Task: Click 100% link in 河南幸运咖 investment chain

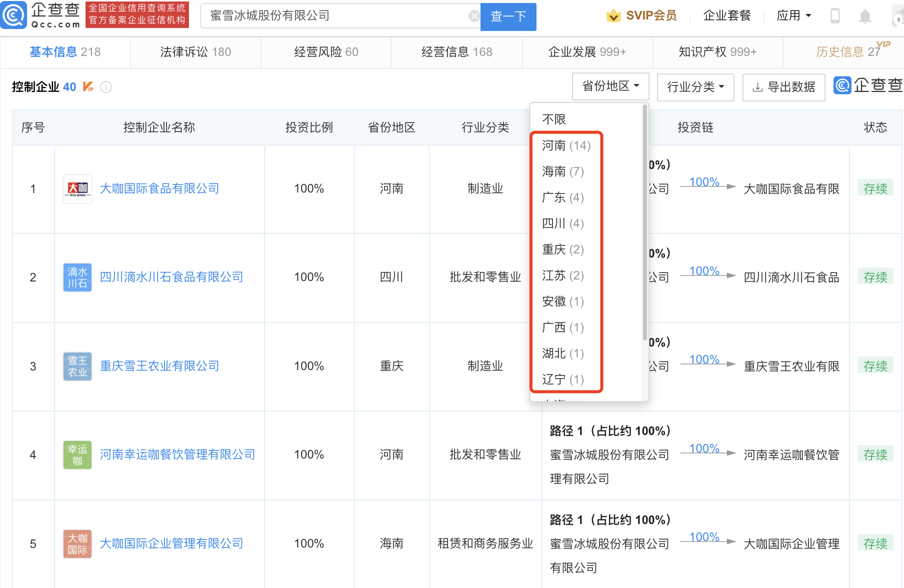Action: [x=704, y=448]
